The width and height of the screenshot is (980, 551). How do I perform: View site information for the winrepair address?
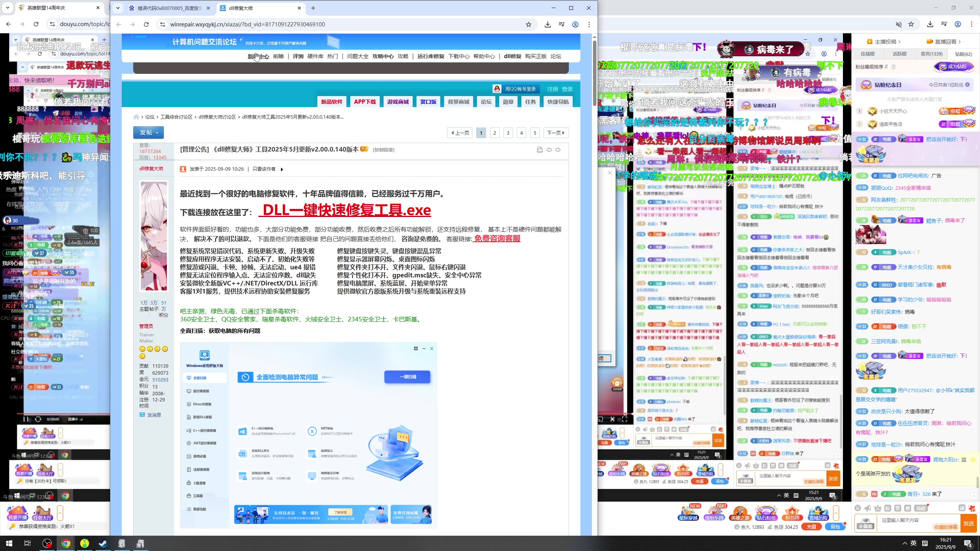coord(163,24)
